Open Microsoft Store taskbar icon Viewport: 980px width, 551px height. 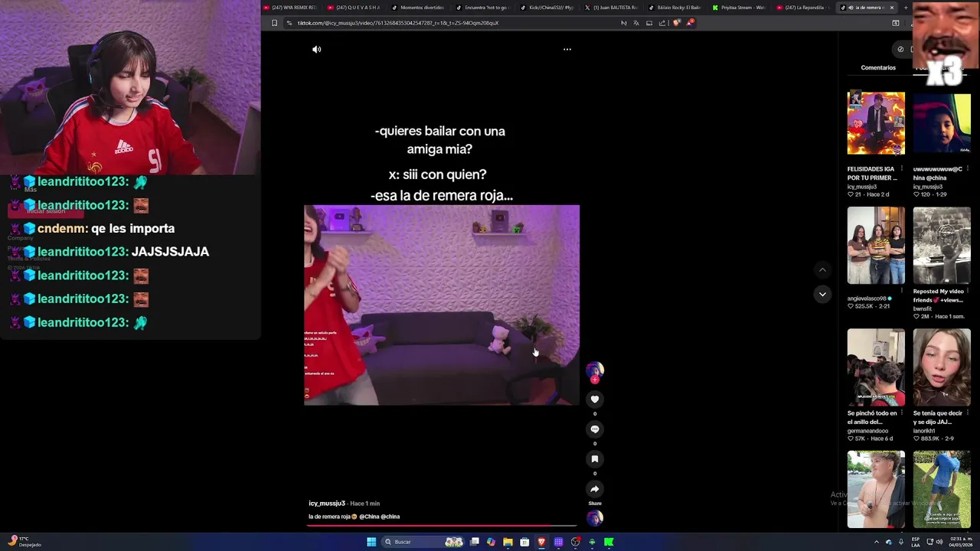(x=524, y=542)
